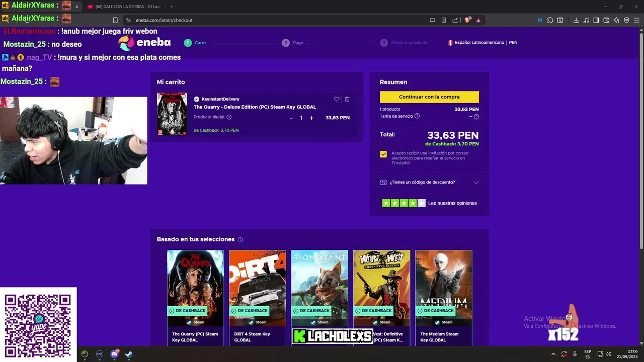Open Discord from the taskbar

pos(114,354)
